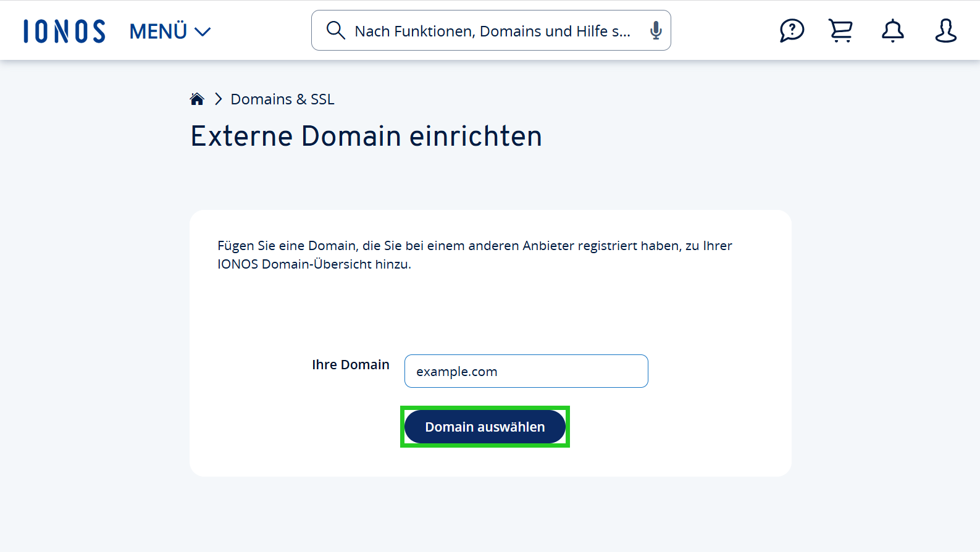980x552 pixels.
Task: Open the user account icon
Action: pos(945,30)
